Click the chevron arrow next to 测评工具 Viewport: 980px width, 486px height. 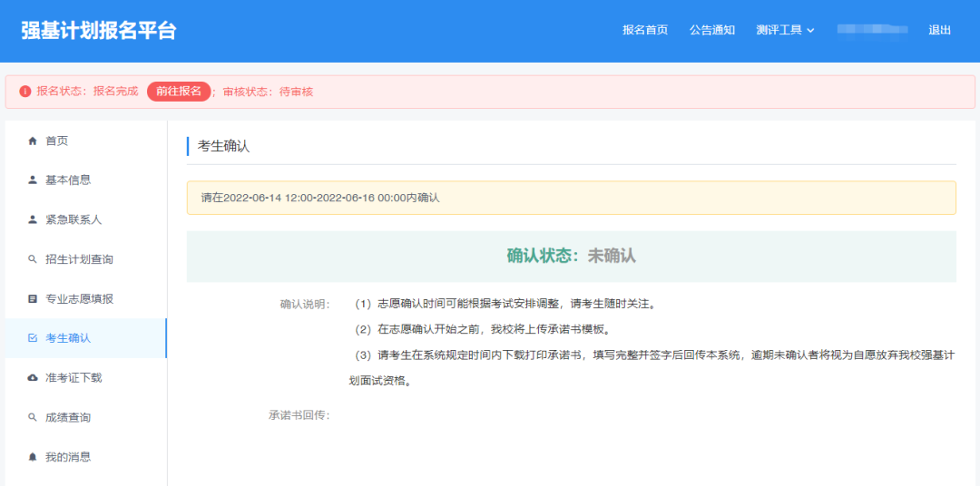point(810,31)
